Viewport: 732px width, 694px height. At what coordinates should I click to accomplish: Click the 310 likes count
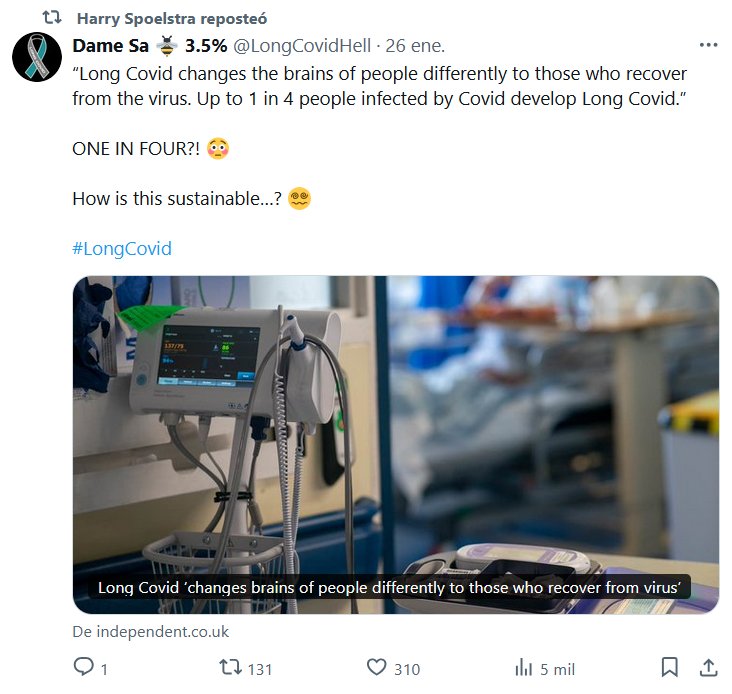(x=407, y=669)
